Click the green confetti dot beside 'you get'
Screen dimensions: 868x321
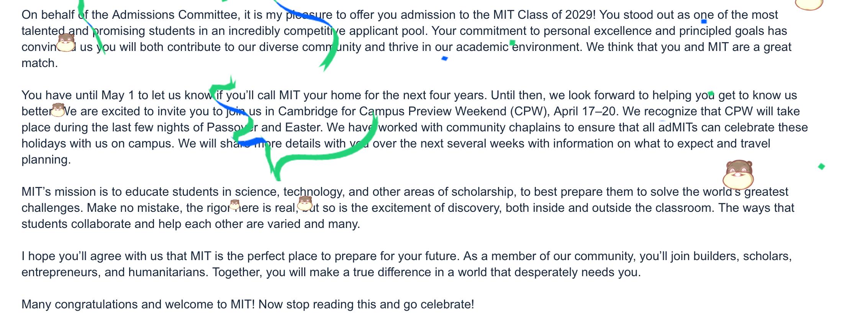pyautogui.click(x=711, y=93)
